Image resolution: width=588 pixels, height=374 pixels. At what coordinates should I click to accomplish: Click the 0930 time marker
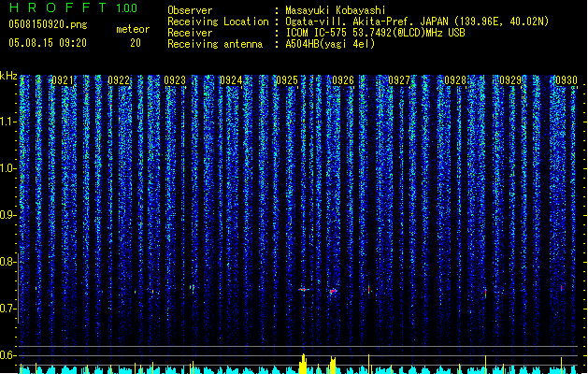(x=566, y=80)
